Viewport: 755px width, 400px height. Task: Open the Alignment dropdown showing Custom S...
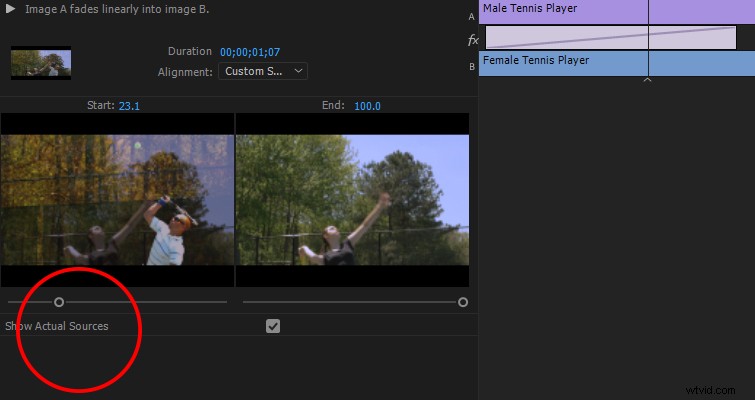(x=263, y=71)
